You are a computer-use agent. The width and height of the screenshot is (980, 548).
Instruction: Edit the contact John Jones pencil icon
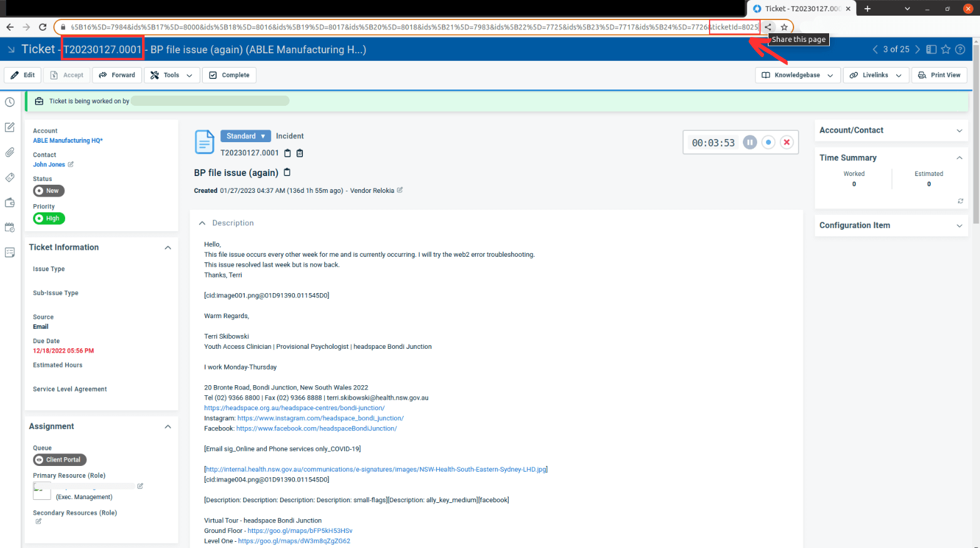tap(71, 164)
